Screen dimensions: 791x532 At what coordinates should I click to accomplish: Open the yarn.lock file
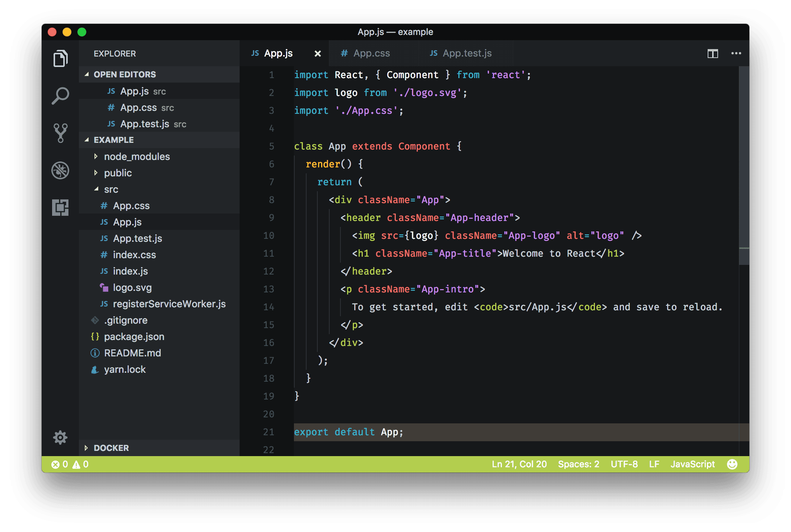coord(159,369)
